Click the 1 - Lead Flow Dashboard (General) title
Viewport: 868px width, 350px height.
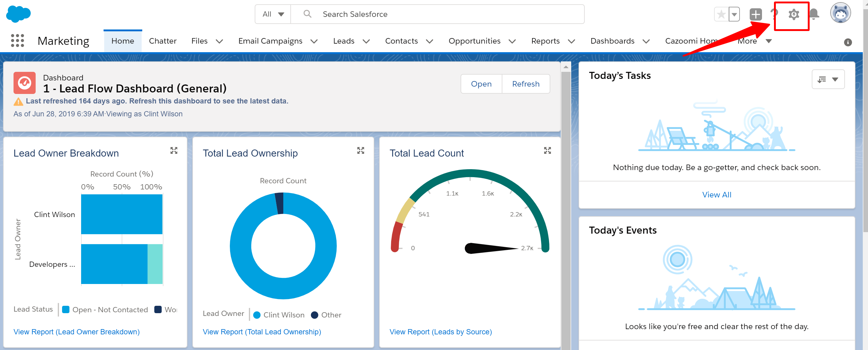click(135, 88)
